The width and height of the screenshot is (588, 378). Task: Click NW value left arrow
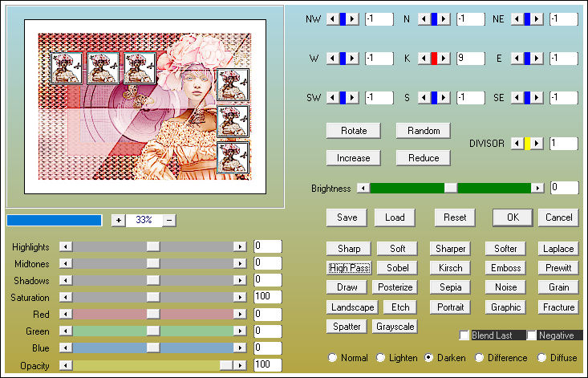333,18
